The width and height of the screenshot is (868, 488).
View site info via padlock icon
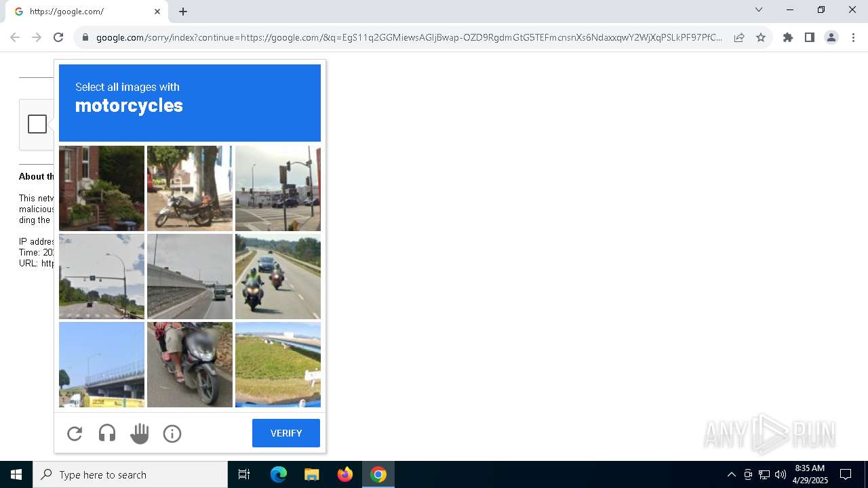point(85,37)
